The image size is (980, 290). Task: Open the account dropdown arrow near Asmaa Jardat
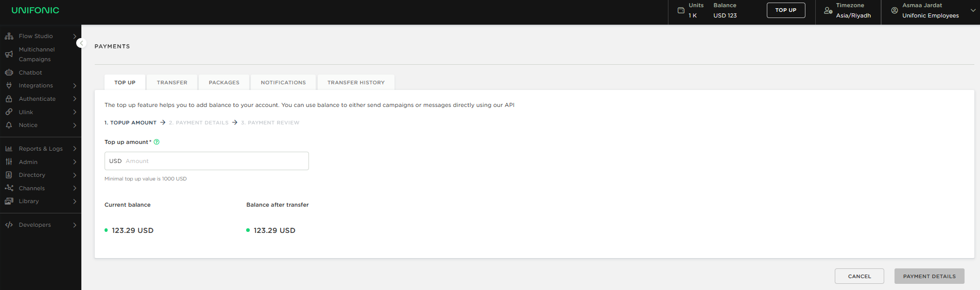[973, 10]
